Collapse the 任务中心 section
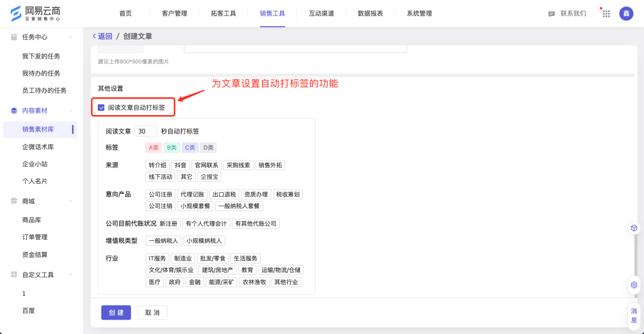 [70, 37]
